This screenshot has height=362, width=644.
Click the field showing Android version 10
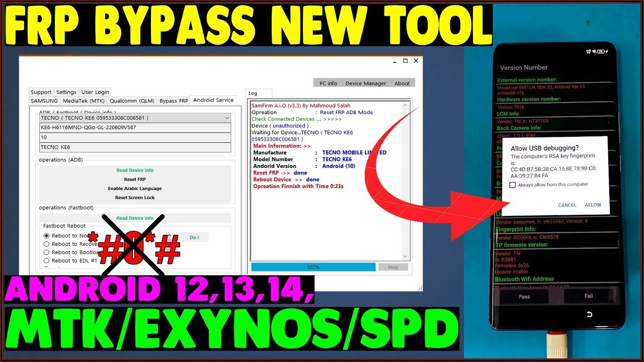135,137
